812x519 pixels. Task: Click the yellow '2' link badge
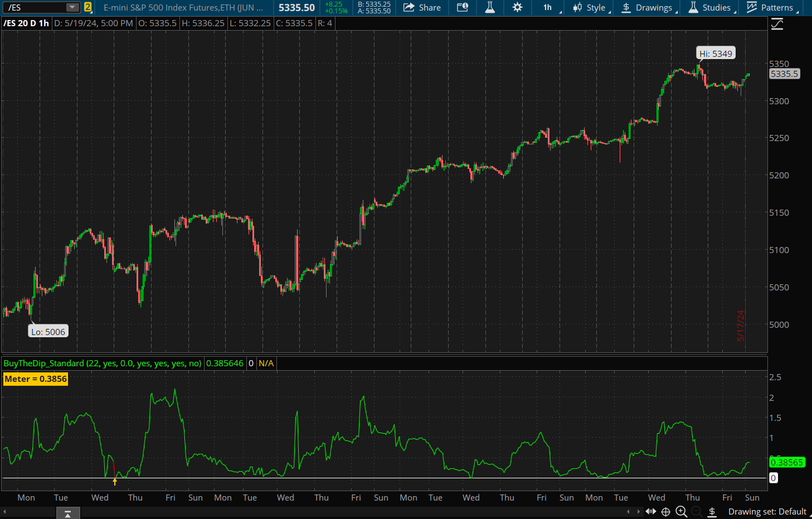tap(87, 7)
